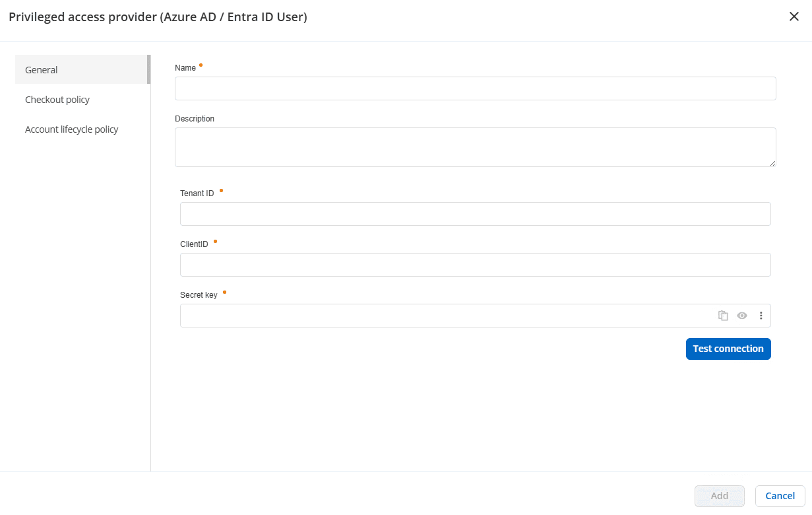
Task: Close the Privileged access provider dialog
Action: [794, 17]
